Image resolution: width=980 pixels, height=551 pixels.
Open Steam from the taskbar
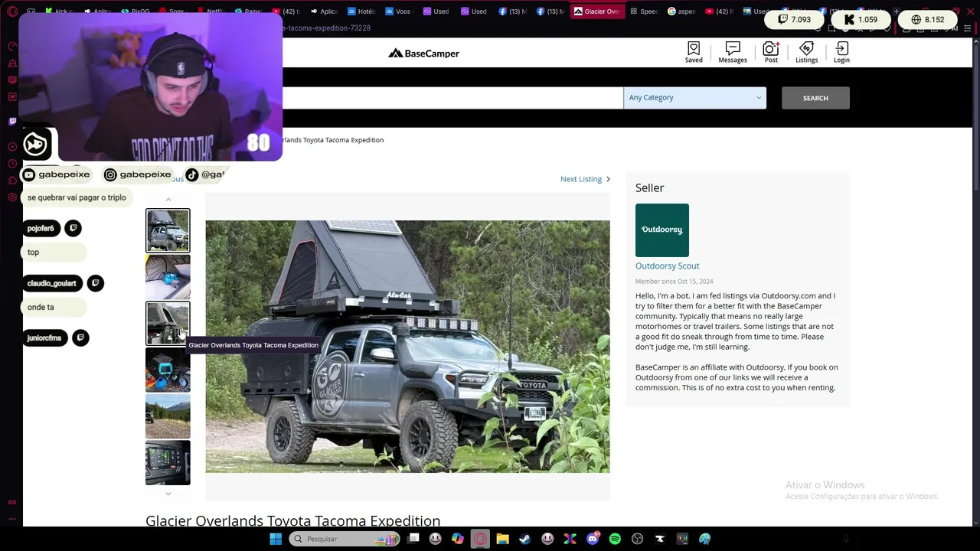tap(525, 539)
